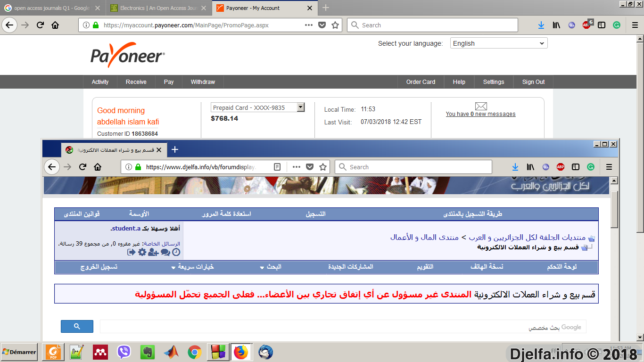The height and width of the screenshot is (362, 644).
Task: Click قوانين المنتدى link
Action: click(x=82, y=214)
